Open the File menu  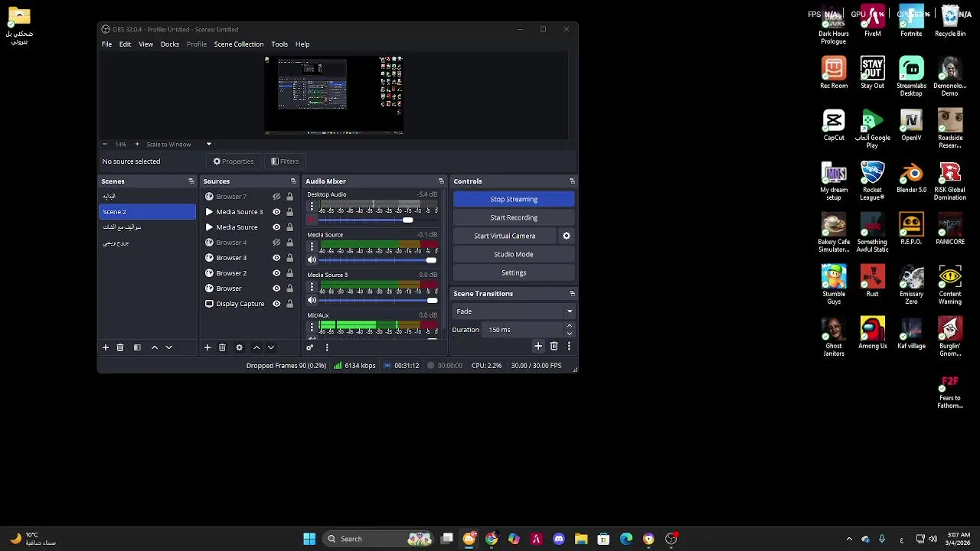click(x=107, y=44)
